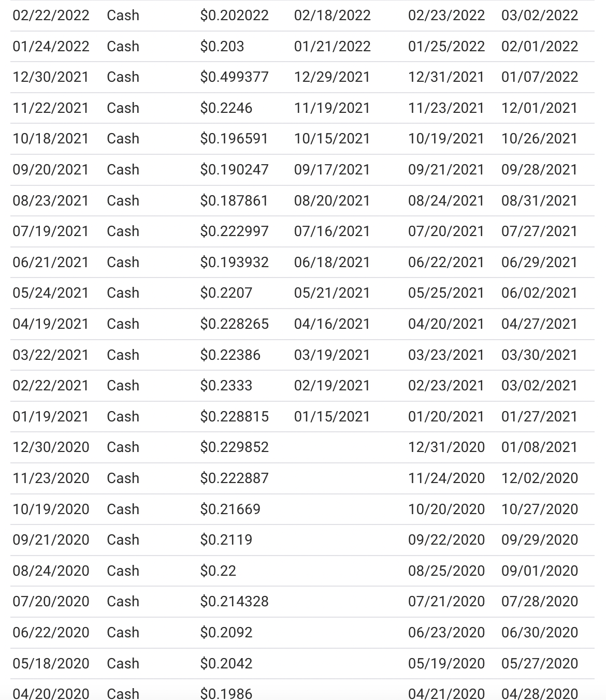Select the $0.21669 dividend amount
The image size is (606, 700).
click(230, 509)
